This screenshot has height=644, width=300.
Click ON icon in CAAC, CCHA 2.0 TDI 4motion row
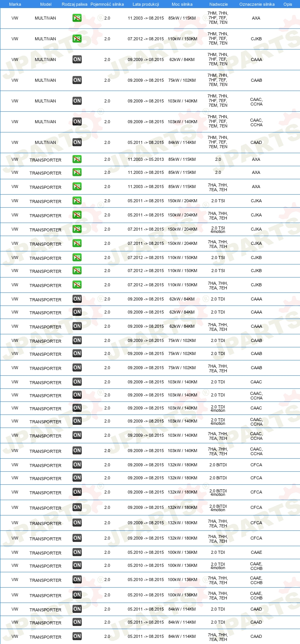[77, 421]
